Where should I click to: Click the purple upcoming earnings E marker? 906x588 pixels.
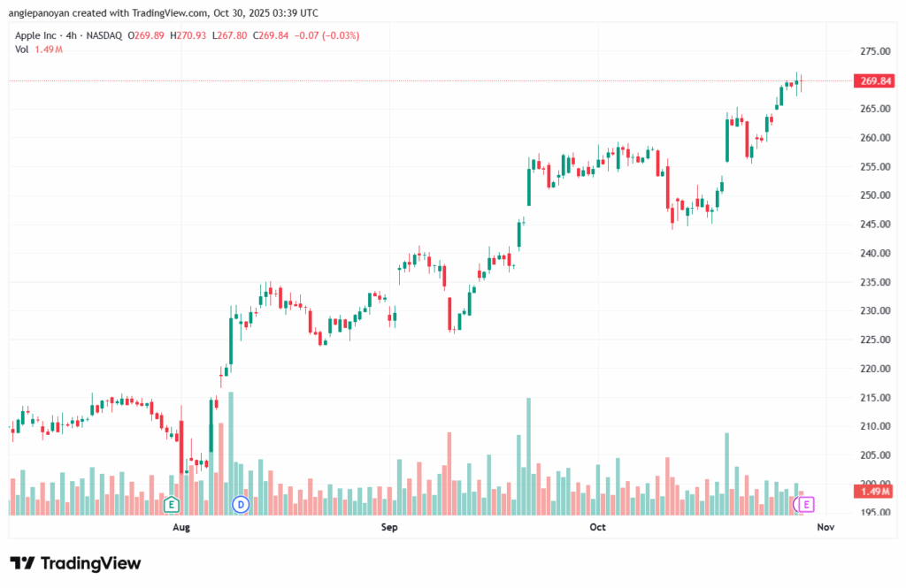tap(806, 504)
